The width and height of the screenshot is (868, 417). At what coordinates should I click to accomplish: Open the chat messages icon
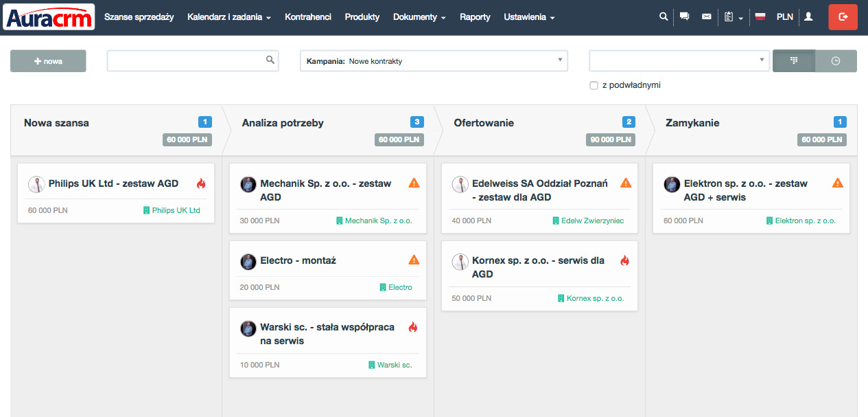[x=684, y=16]
